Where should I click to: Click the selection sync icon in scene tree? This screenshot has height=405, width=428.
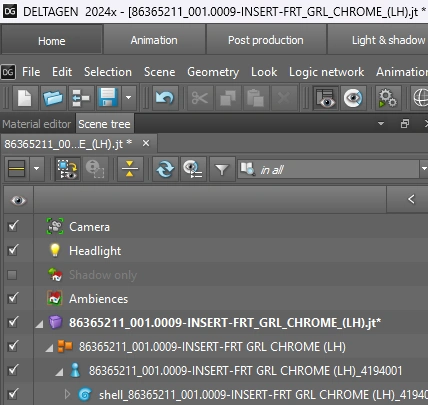(x=67, y=169)
